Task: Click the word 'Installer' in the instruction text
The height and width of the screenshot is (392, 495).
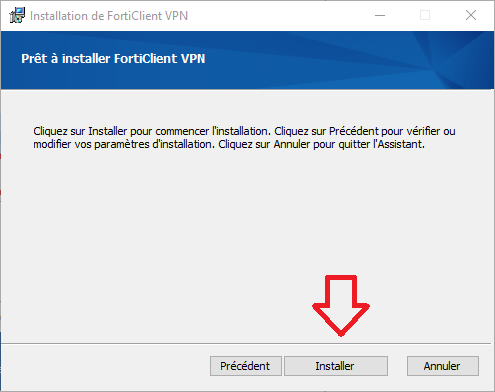Action: click(108, 131)
